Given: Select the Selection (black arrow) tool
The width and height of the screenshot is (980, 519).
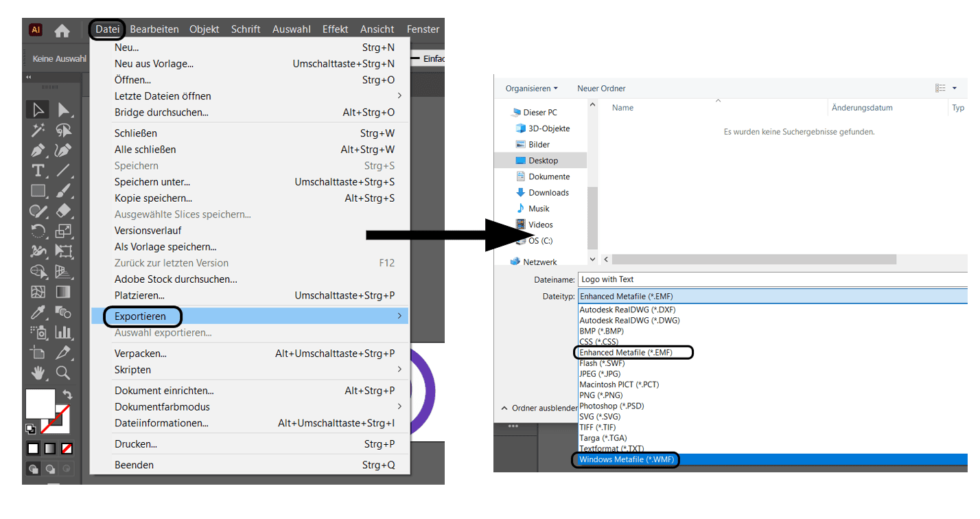Looking at the screenshot, I should coord(38,110).
